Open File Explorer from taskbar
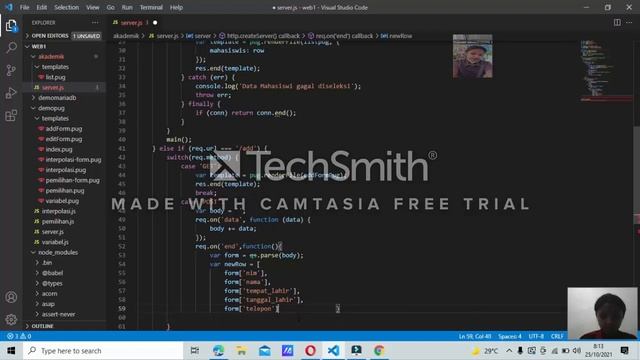Viewport: 640px width, 360px height. click(x=241, y=351)
